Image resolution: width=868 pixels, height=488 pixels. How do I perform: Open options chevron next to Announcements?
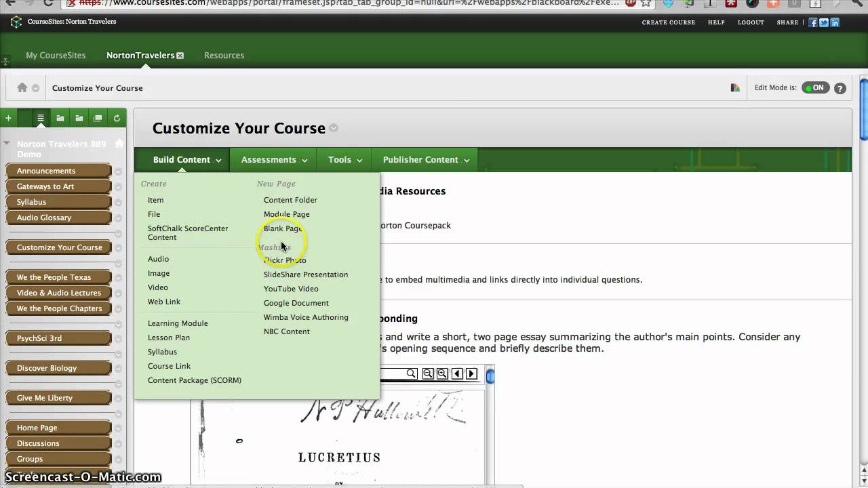[x=118, y=171]
